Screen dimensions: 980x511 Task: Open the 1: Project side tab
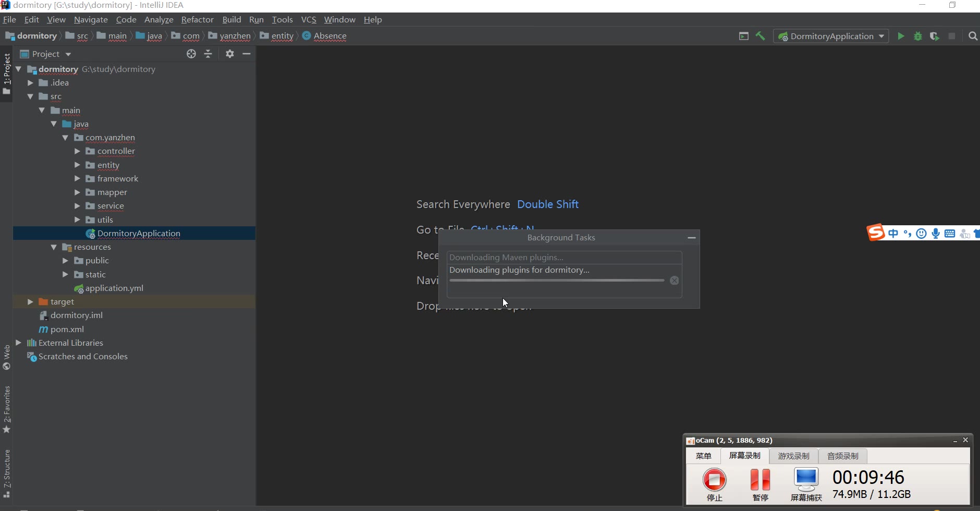6,73
